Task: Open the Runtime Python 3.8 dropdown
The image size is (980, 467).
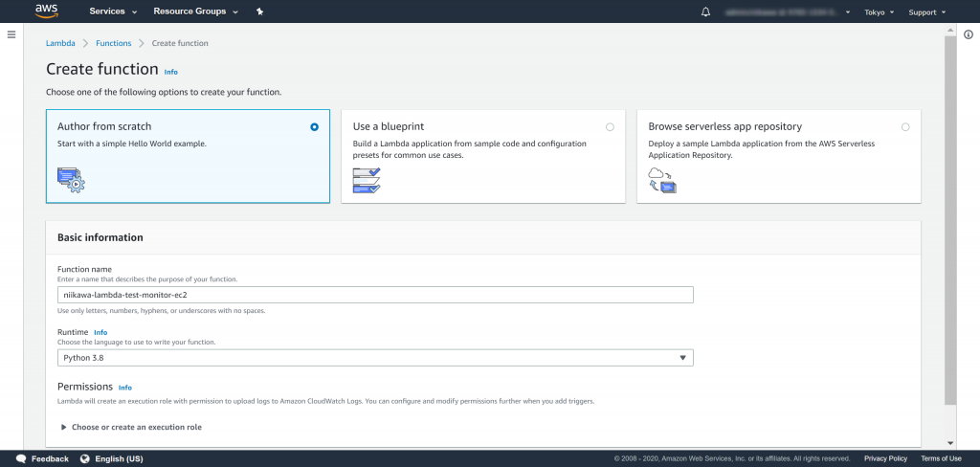Action: click(x=375, y=358)
